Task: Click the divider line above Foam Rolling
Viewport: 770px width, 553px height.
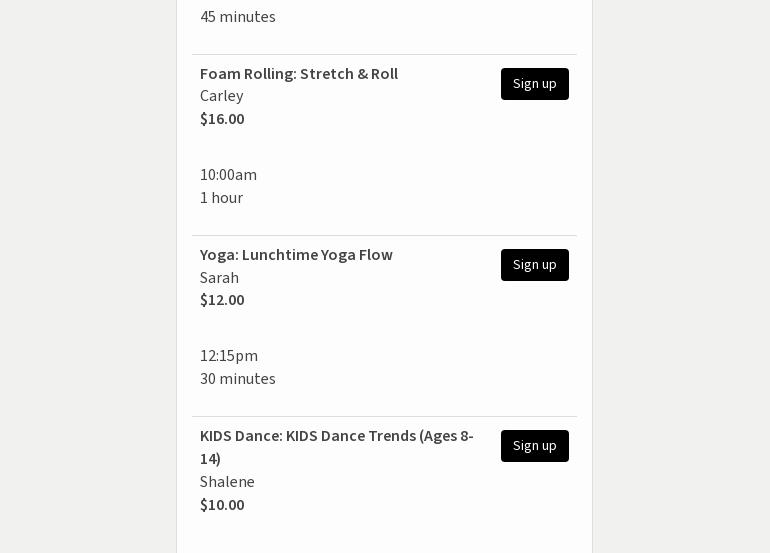Action: tap(384, 54)
